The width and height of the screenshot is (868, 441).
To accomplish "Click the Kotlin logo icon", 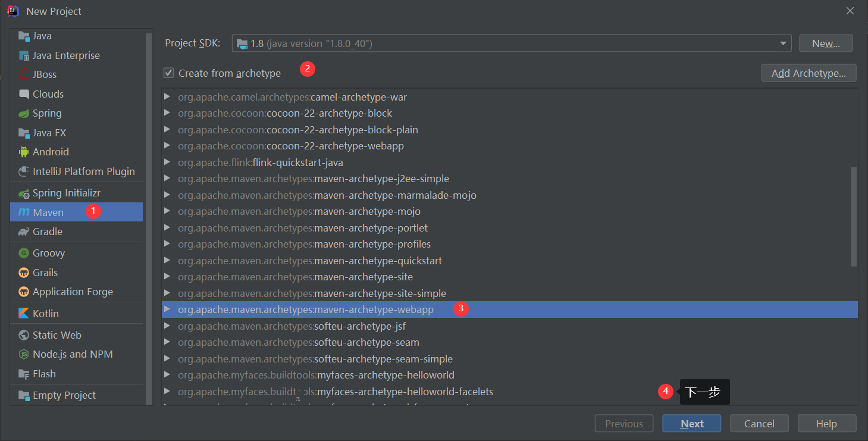I will point(24,314).
